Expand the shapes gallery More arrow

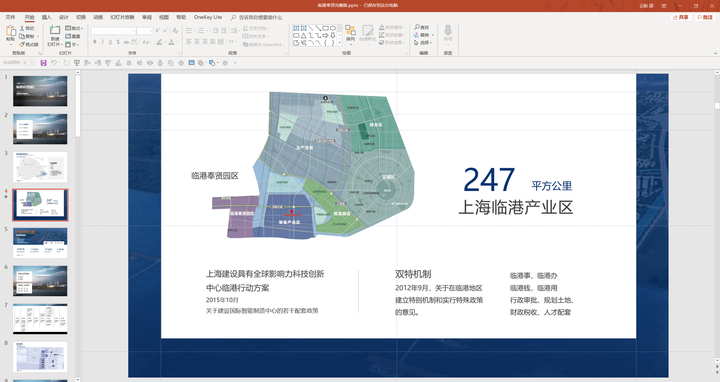pos(340,42)
